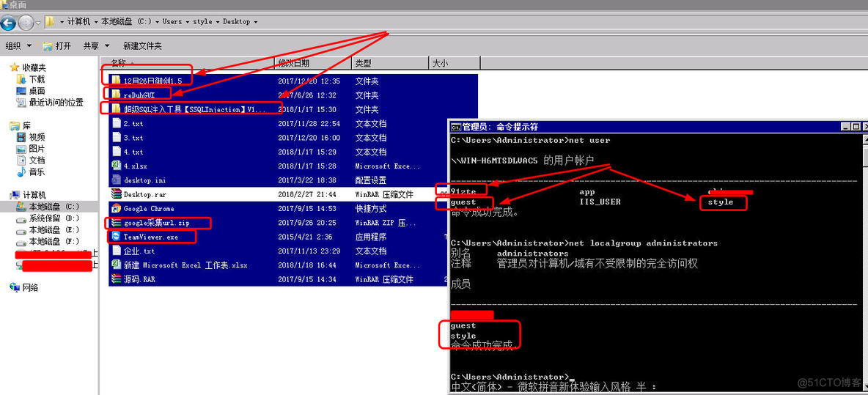The width and height of the screenshot is (868, 395).
Task: Click 快捷方式 type of Google Chrome row
Action: [x=371, y=209]
